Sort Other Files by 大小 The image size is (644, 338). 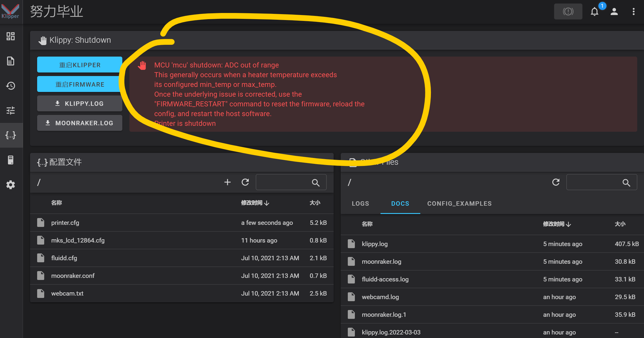pos(620,224)
